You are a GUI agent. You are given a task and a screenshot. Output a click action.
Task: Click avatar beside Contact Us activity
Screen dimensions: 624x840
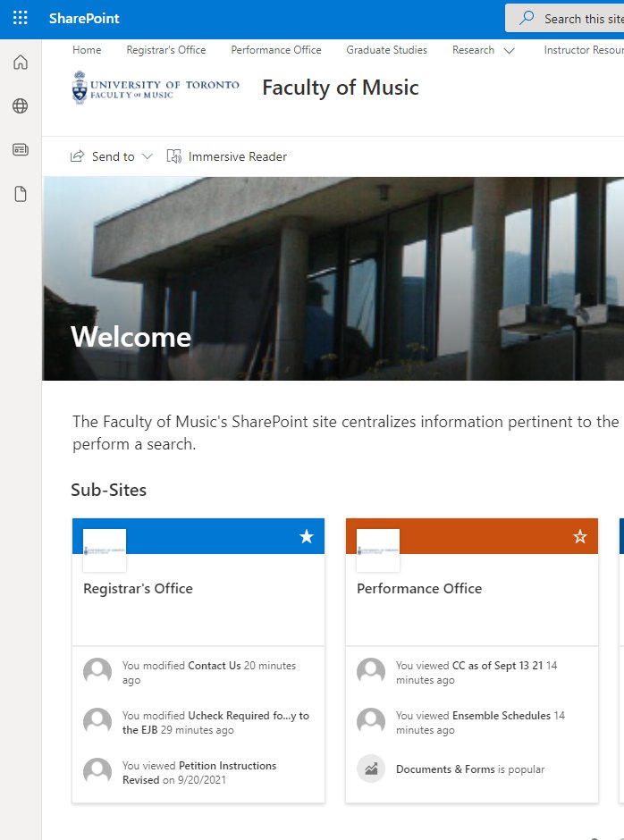(97, 672)
